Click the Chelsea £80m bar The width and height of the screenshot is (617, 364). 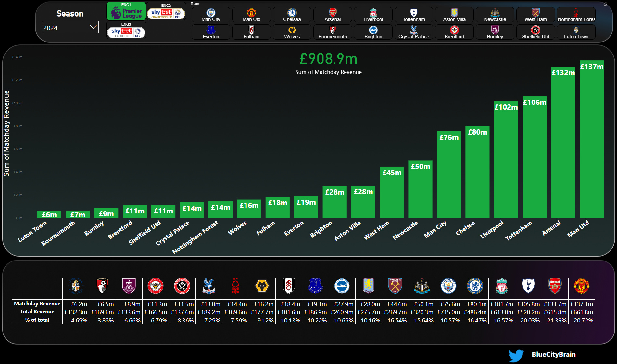tap(478, 172)
